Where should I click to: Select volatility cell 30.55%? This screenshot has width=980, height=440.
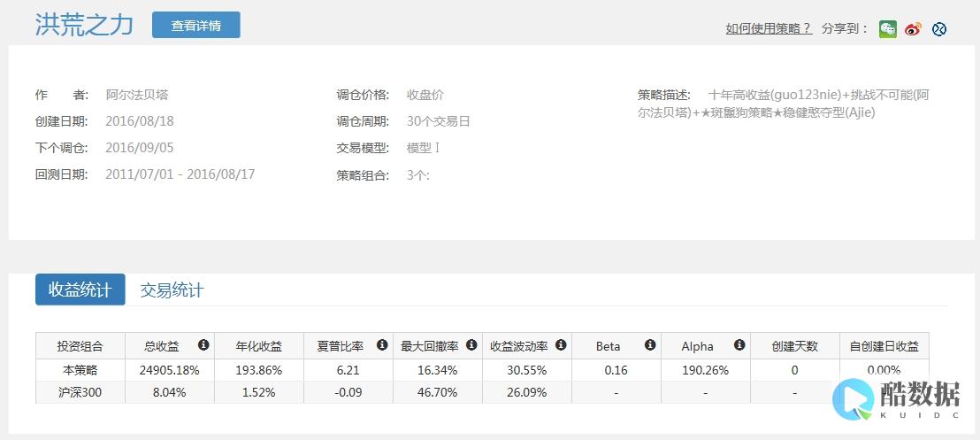(527, 371)
